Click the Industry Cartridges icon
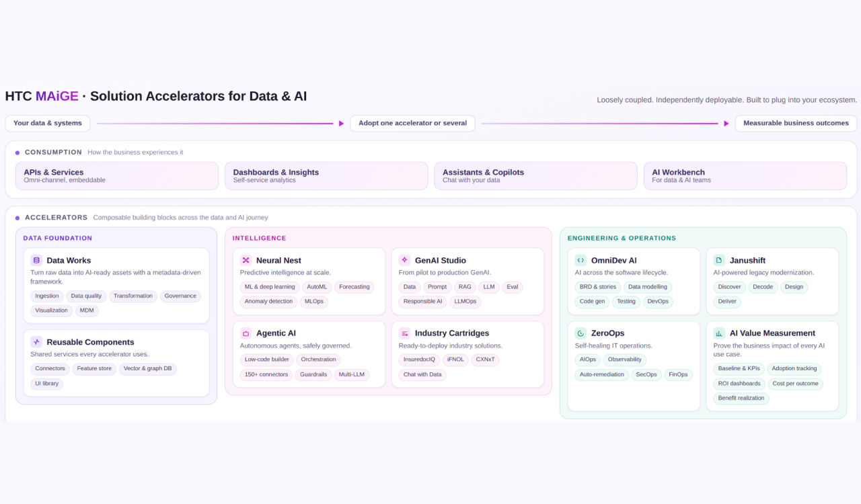 point(404,333)
